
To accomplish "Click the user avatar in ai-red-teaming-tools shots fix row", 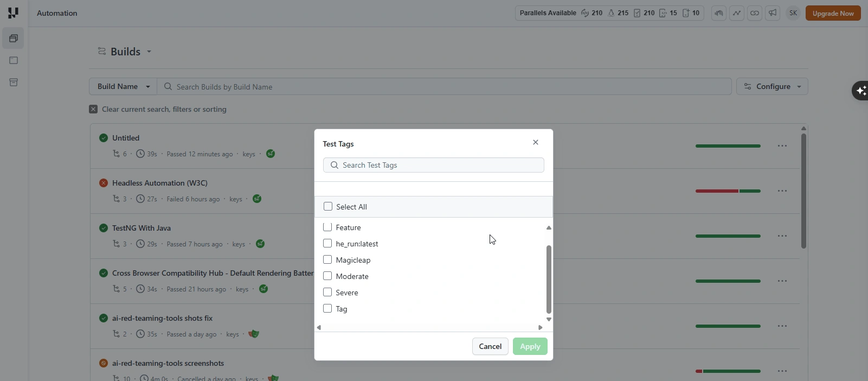I will click(x=254, y=334).
